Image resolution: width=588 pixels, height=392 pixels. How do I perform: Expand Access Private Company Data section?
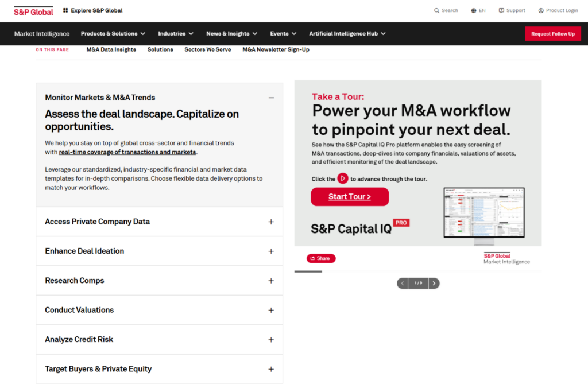[271, 222]
